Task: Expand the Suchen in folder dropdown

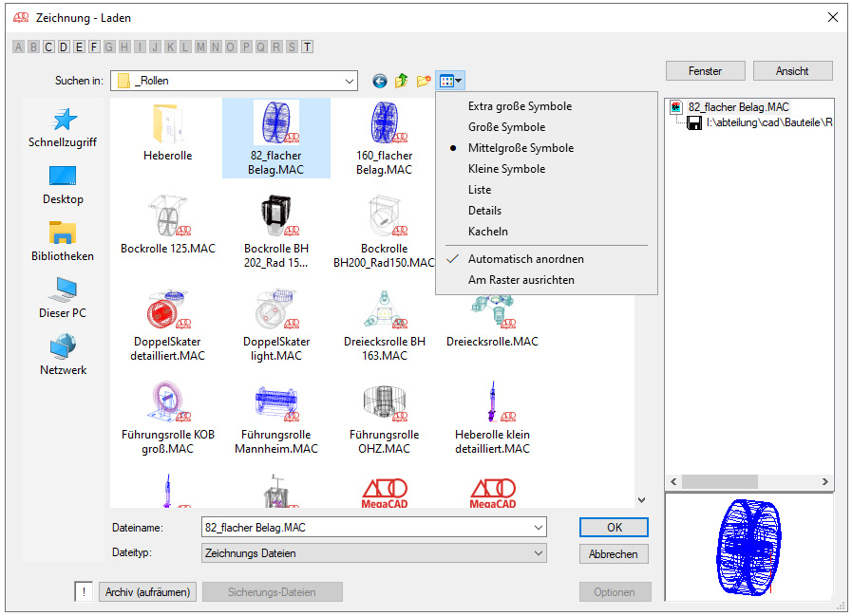Action: 349,81
